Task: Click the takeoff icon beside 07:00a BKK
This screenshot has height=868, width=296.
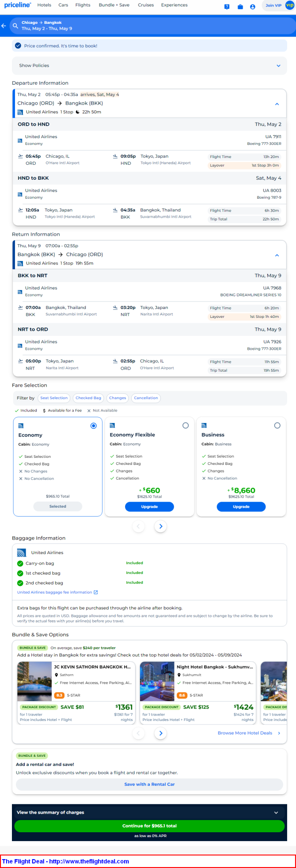Action: [20, 307]
